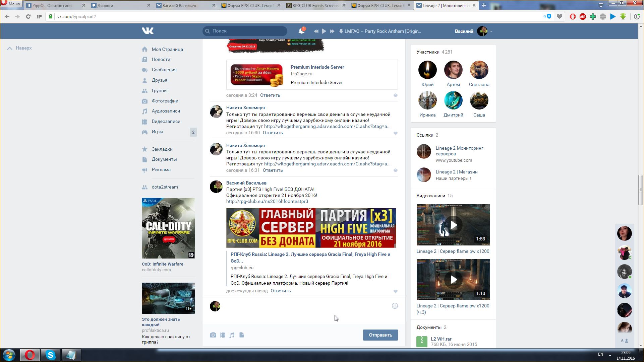Viewport: 644px width, 362px height.
Task: Open Opera Меню button
Action: (x=11, y=4)
